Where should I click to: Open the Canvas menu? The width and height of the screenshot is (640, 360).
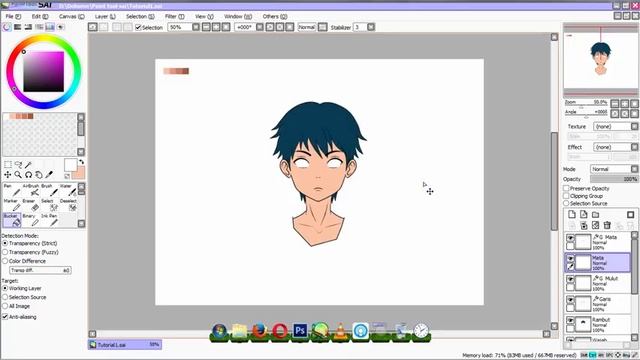(x=71, y=16)
